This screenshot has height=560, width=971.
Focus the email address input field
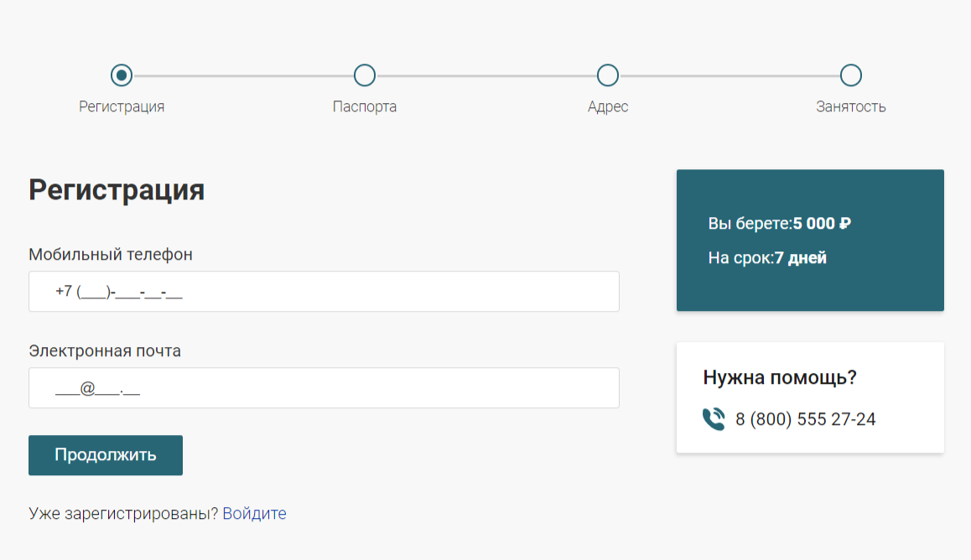pyautogui.click(x=324, y=388)
